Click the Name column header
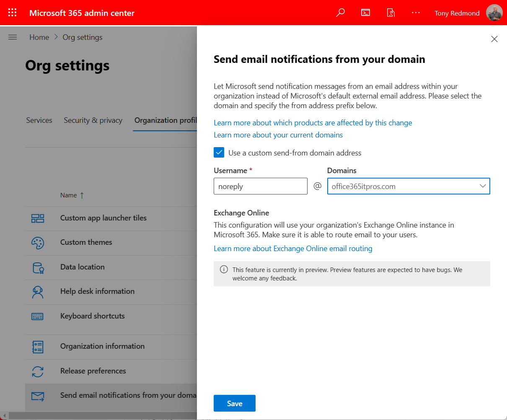This screenshot has height=420, width=507. tap(69, 195)
